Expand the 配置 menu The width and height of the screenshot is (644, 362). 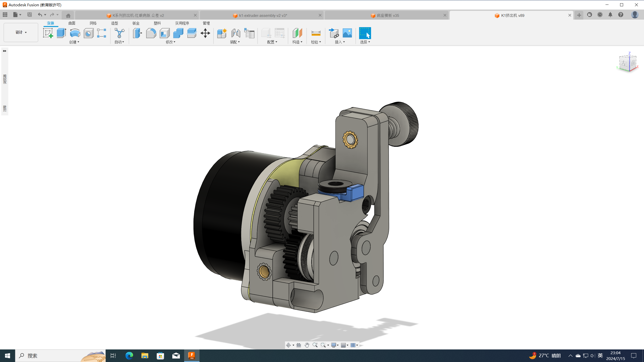[x=272, y=42]
